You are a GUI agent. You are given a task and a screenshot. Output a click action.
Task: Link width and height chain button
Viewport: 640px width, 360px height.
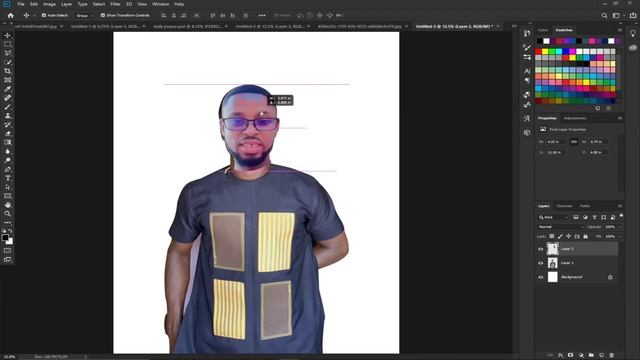(x=574, y=142)
